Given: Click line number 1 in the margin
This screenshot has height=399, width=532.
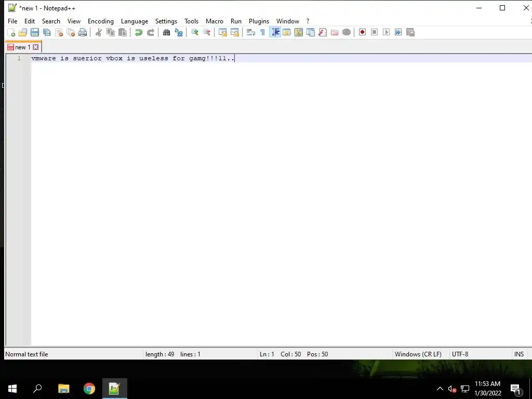Looking at the screenshot, I should [x=19, y=58].
